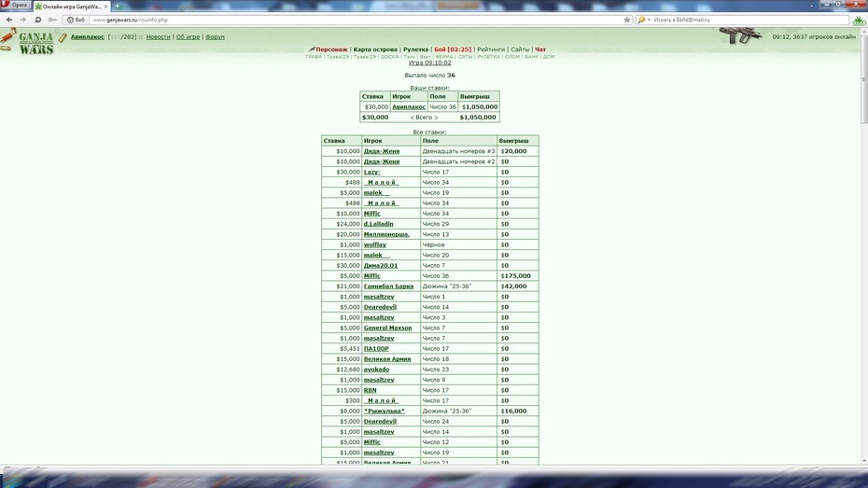Image resolution: width=868 pixels, height=488 pixels.
Task: Click the БАНК quick link
Action: (531, 56)
